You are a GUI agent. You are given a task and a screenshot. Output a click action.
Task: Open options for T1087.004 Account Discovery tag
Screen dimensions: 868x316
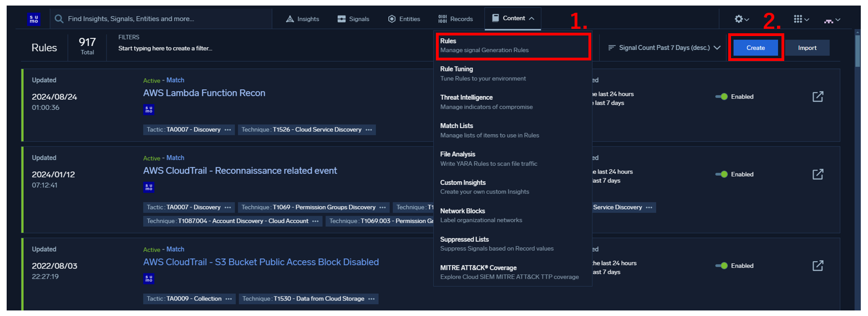coord(316,221)
